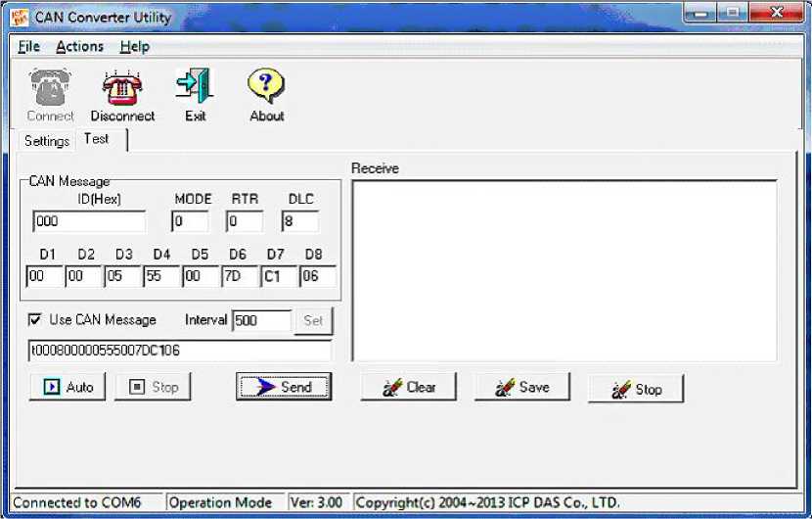Viewport: 812px width, 519px height.
Task: Open the Actions menu
Action: click(79, 46)
